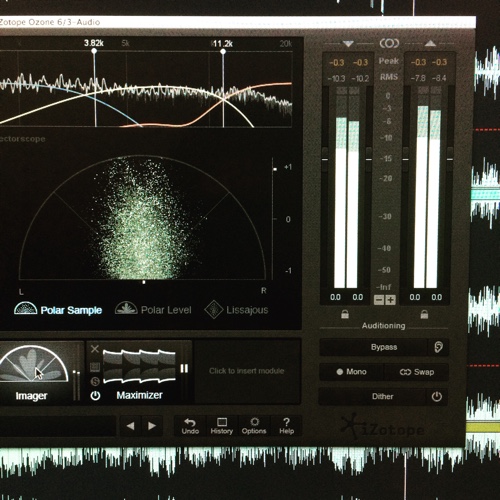Click the minus button below the meter scale
This screenshot has width=500, height=500.
pos(379,300)
